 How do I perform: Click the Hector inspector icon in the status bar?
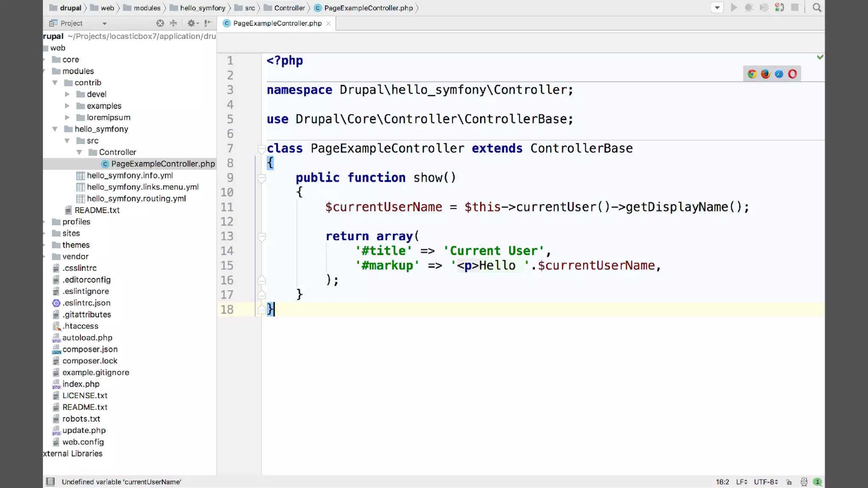(x=804, y=482)
